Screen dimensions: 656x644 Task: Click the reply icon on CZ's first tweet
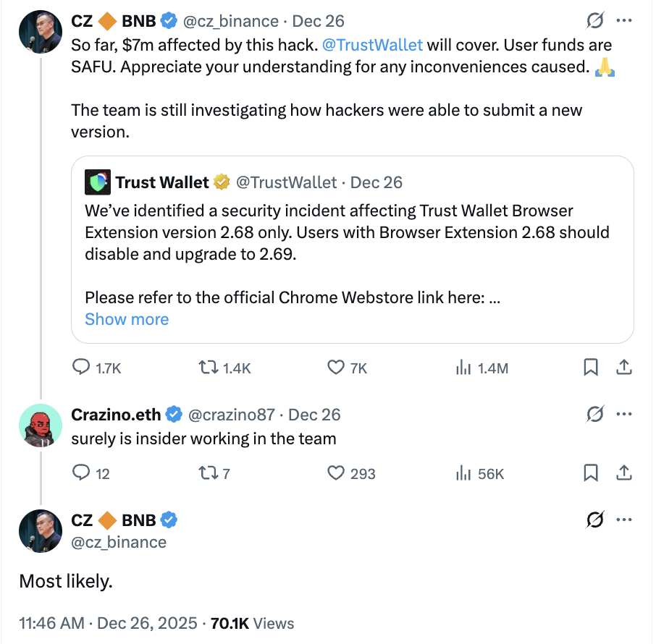click(81, 368)
